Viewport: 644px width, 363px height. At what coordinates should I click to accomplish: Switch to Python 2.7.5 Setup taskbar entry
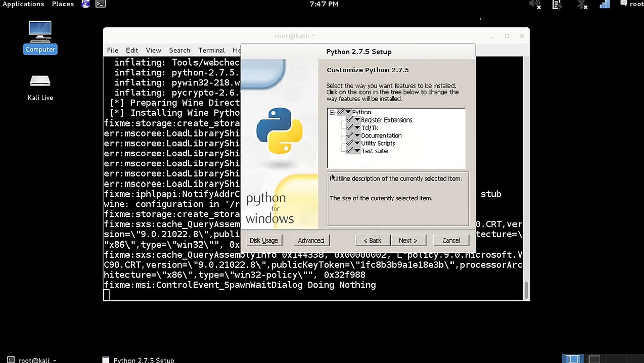[x=139, y=360]
